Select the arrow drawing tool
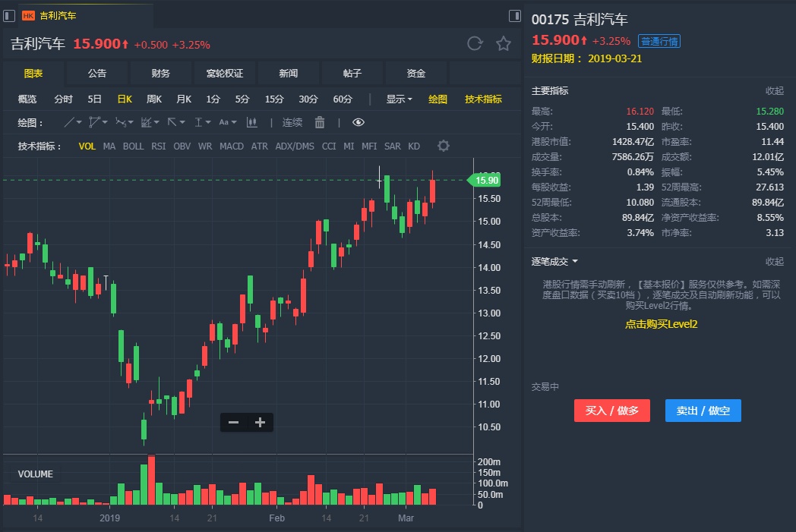 (x=172, y=122)
